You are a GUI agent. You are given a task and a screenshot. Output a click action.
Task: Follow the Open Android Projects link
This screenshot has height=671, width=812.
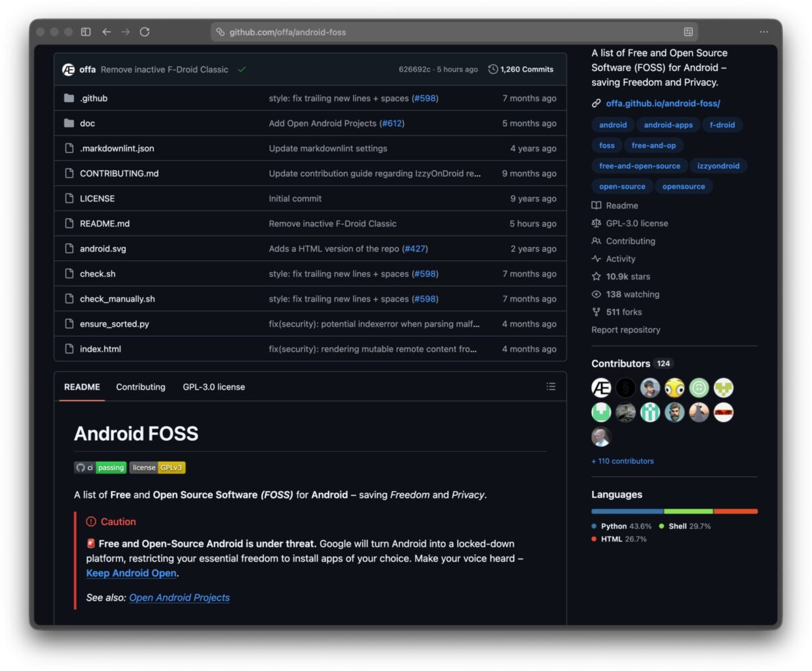pos(179,598)
